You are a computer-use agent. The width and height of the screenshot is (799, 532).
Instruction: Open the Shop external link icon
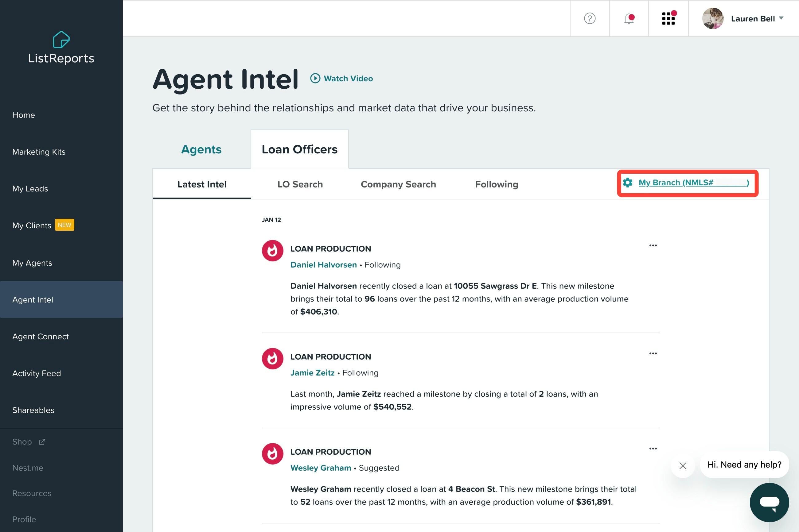click(x=42, y=442)
